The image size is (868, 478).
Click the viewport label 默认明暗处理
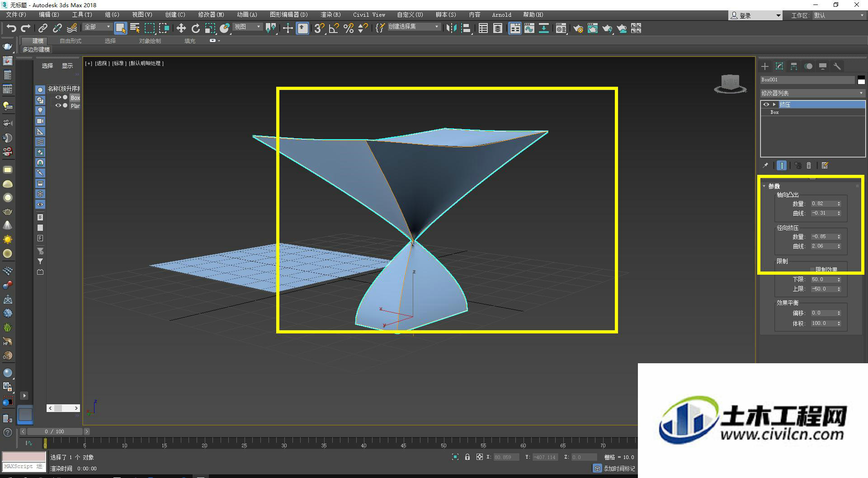tap(146, 63)
